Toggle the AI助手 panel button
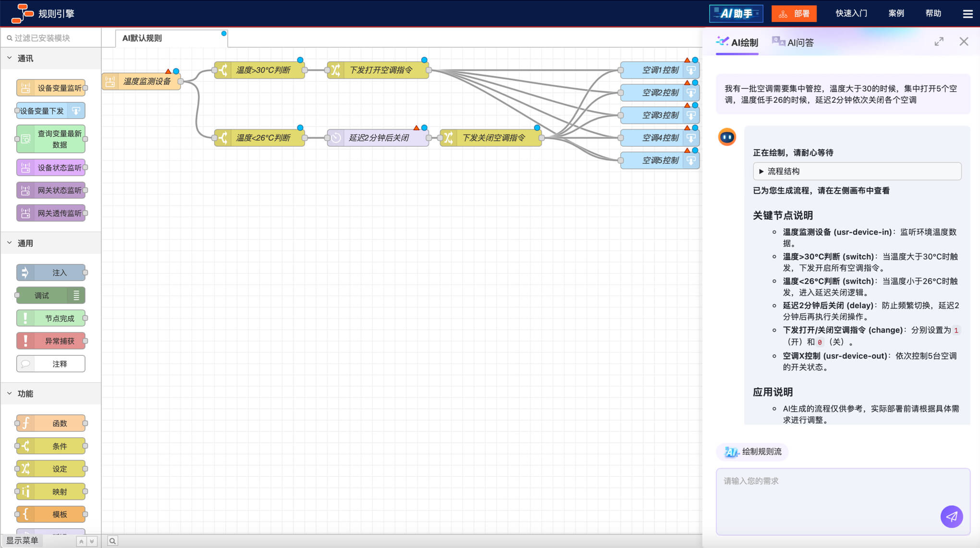The height and width of the screenshot is (548, 980). [x=735, y=13]
